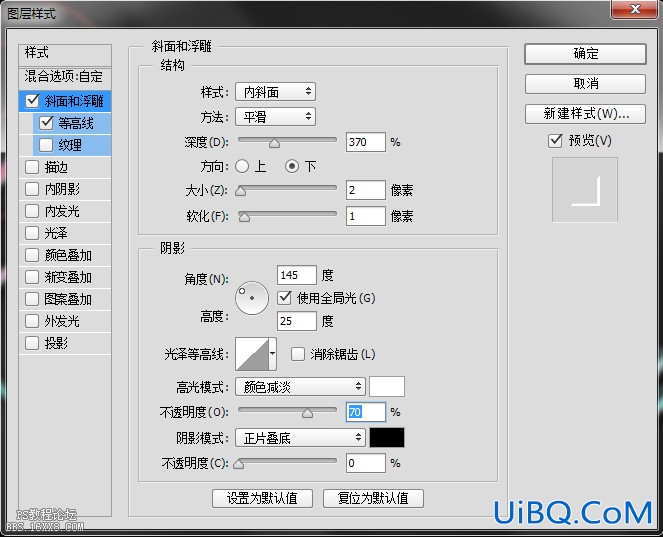Enable the 光泽 checkbox

click(x=32, y=233)
